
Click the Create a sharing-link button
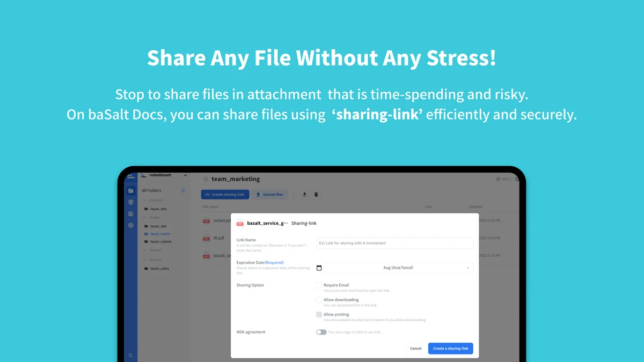(x=450, y=349)
